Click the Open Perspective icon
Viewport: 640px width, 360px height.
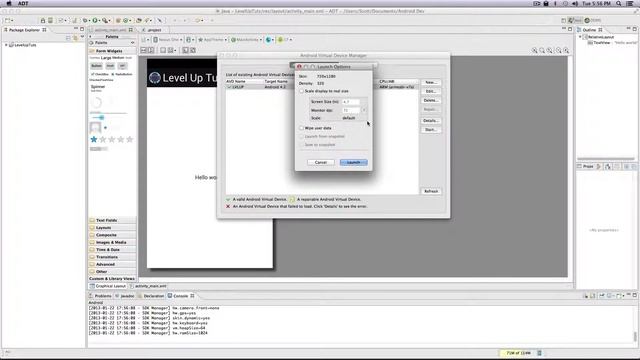564,20
